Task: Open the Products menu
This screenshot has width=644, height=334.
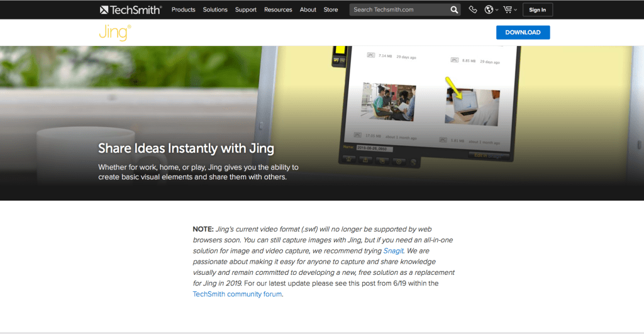Action: [183, 9]
